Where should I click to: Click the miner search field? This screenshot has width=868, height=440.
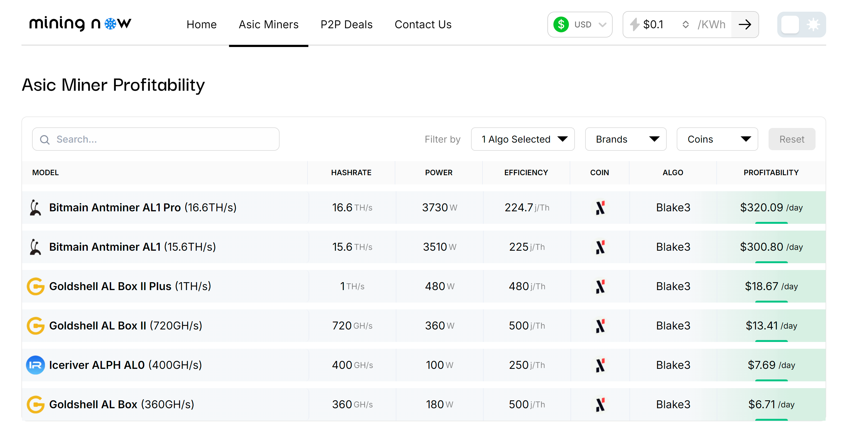(156, 139)
